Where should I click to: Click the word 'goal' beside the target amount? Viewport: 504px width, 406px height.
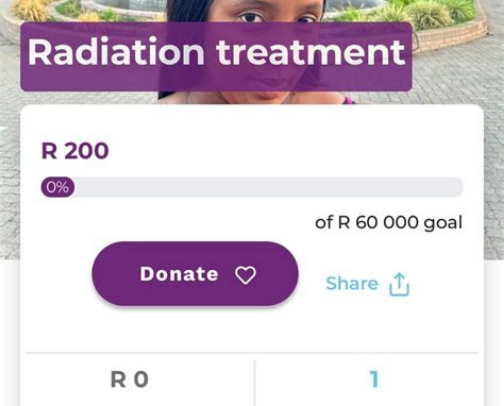tap(443, 223)
